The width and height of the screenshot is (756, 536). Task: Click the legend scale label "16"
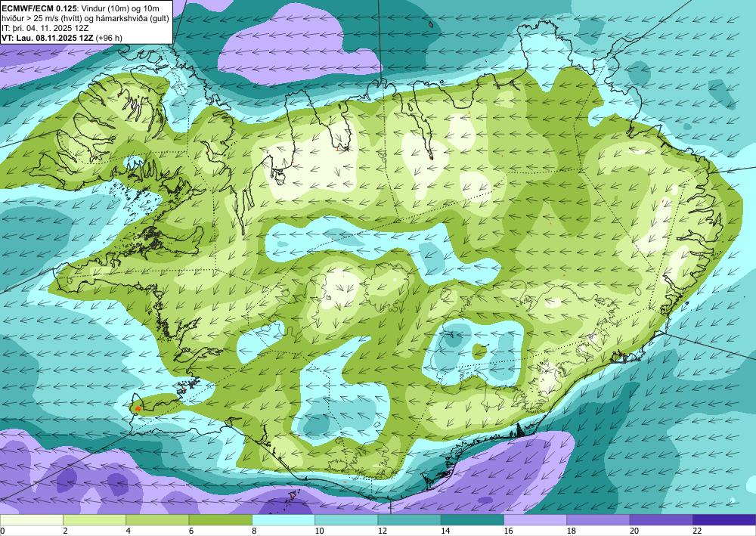tap(508, 531)
